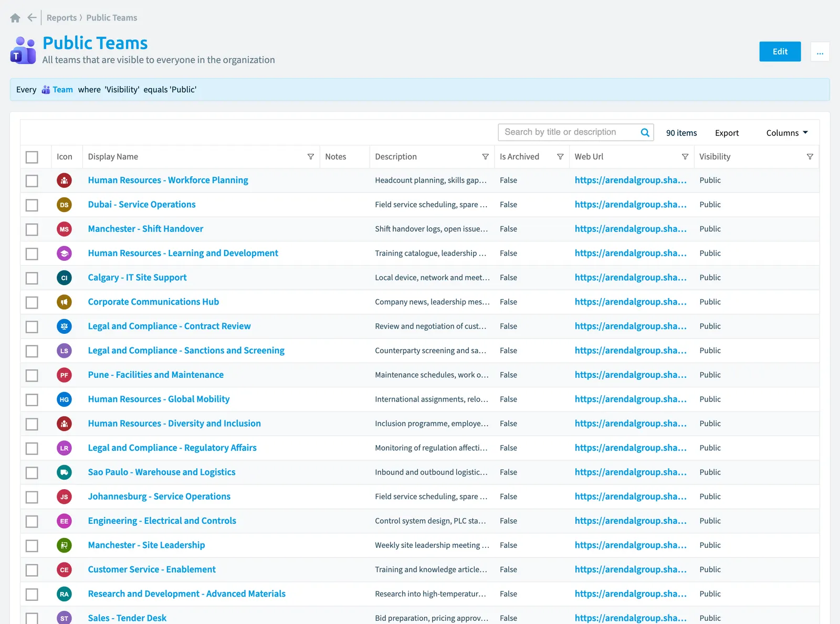Check the Calgary - IT Site Support row
Screen dimensions: 840x624
[32, 278]
